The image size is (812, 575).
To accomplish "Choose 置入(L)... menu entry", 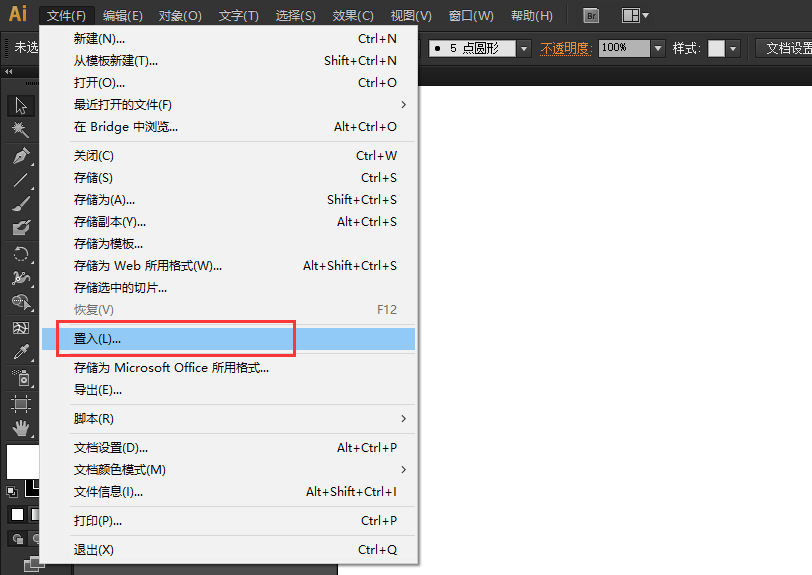I will [228, 339].
